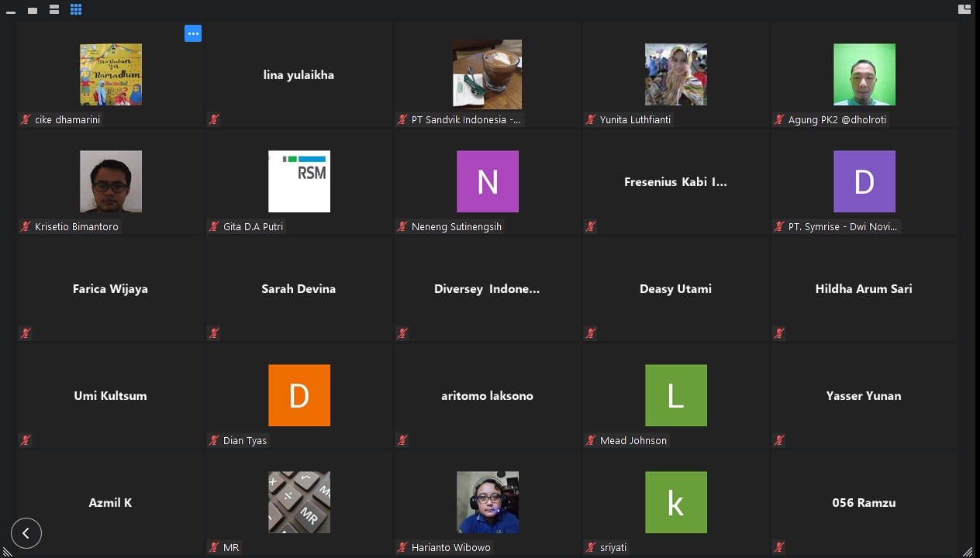Go to previous gallery page with left arrow
The width and height of the screenshot is (980, 558).
click(26, 533)
